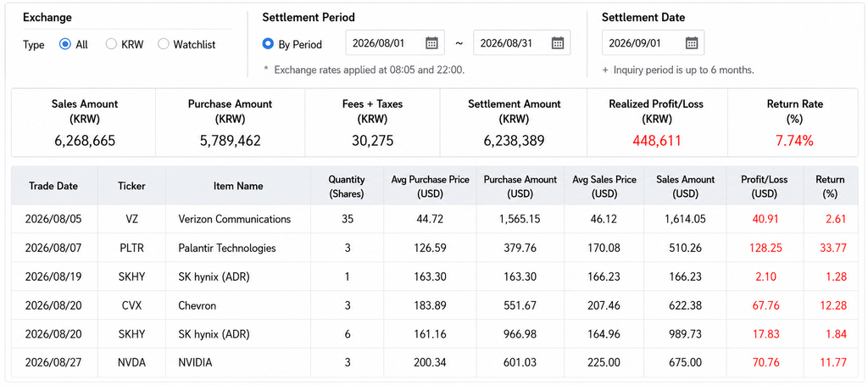Click the Sales Amount (USD) column header
Viewport: 868px width, 386px height.
[685, 186]
